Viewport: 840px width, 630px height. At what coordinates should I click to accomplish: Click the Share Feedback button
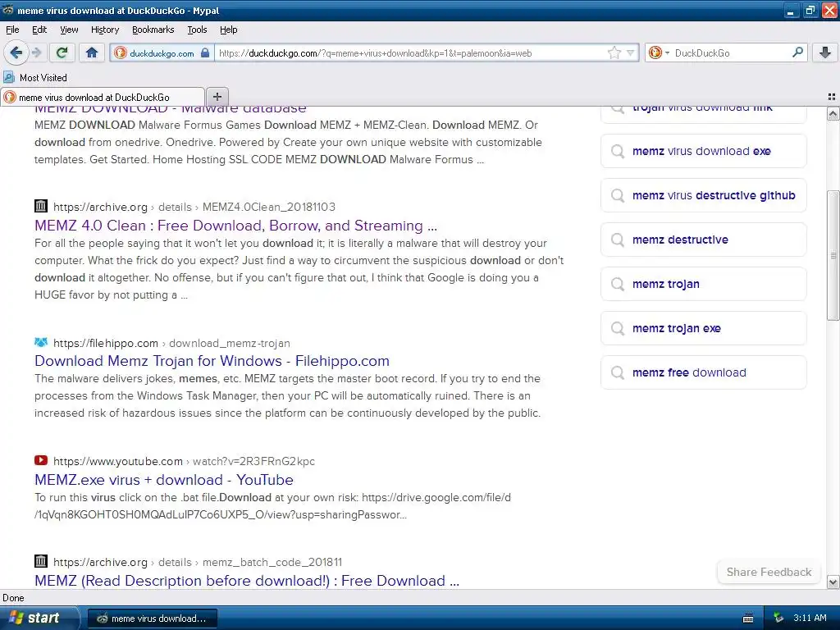tap(769, 572)
